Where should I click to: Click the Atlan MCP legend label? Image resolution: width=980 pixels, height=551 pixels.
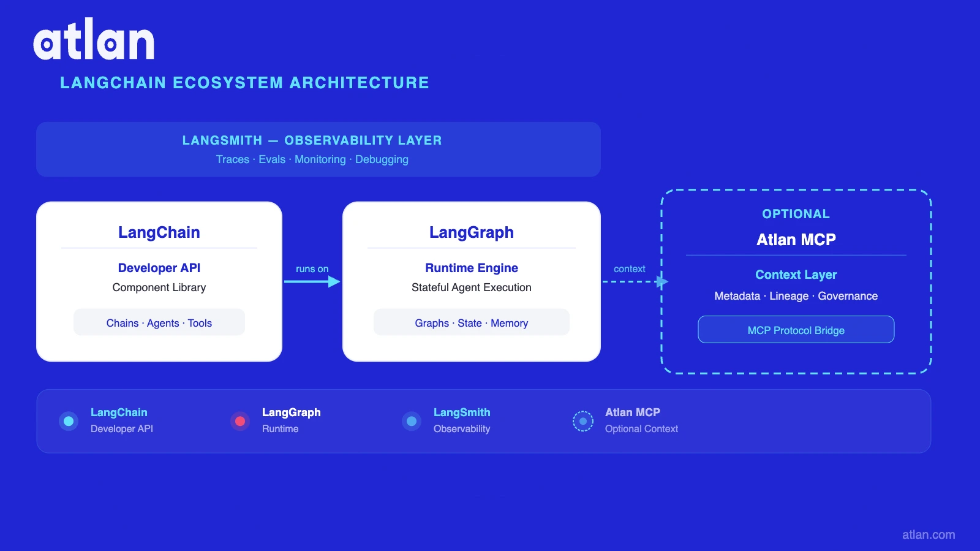point(633,412)
